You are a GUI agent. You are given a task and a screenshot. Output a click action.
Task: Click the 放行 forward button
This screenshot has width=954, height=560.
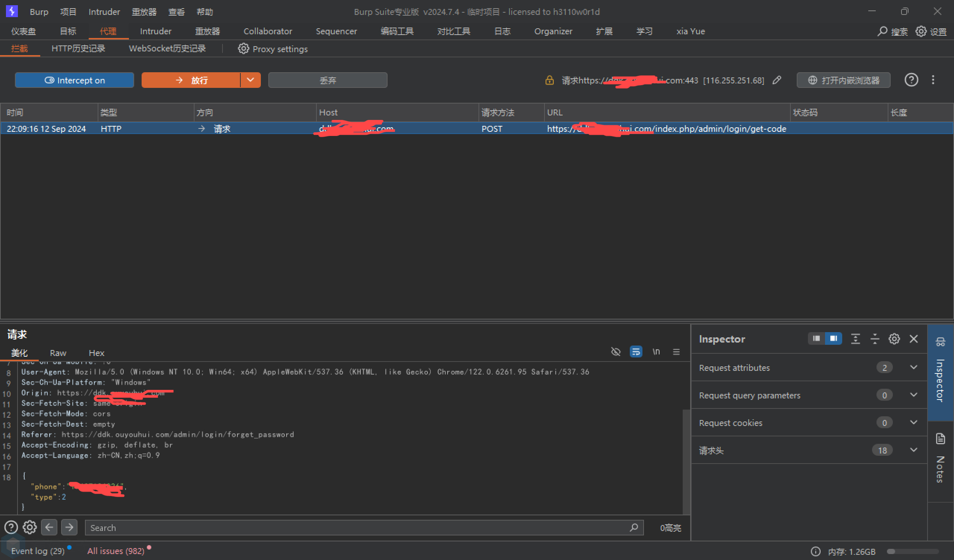pyautogui.click(x=191, y=80)
